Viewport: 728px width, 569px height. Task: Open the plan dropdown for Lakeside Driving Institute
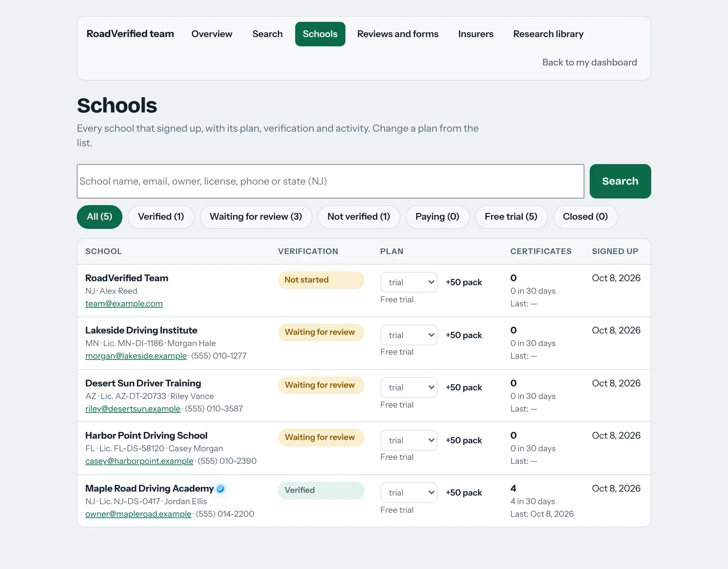tap(408, 335)
